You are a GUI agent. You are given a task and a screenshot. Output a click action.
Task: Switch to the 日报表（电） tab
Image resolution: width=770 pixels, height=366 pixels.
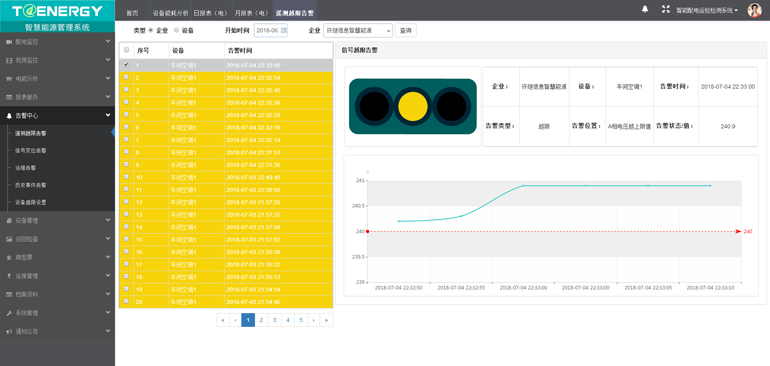211,13
